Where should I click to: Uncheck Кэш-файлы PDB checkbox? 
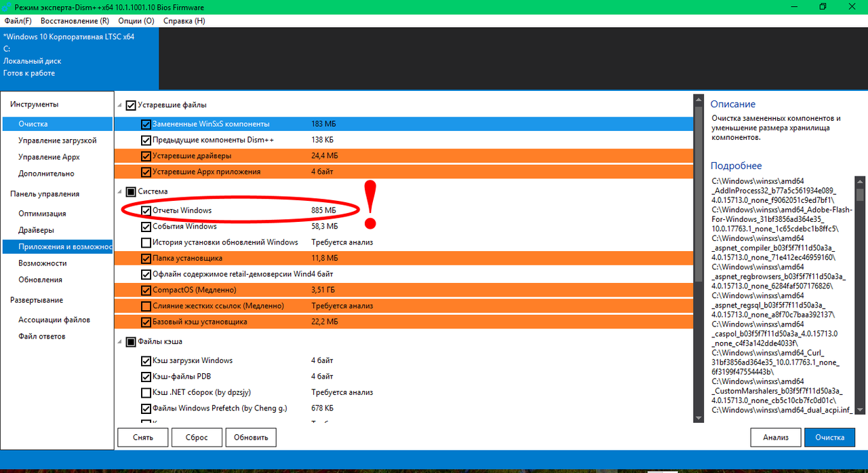tap(146, 377)
